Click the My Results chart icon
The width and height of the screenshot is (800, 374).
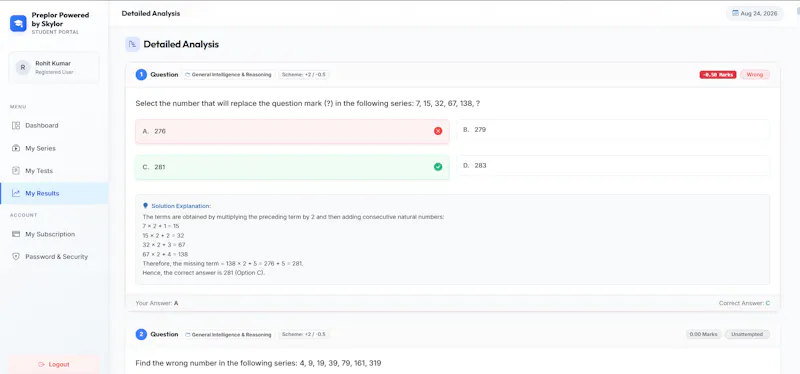tap(16, 193)
